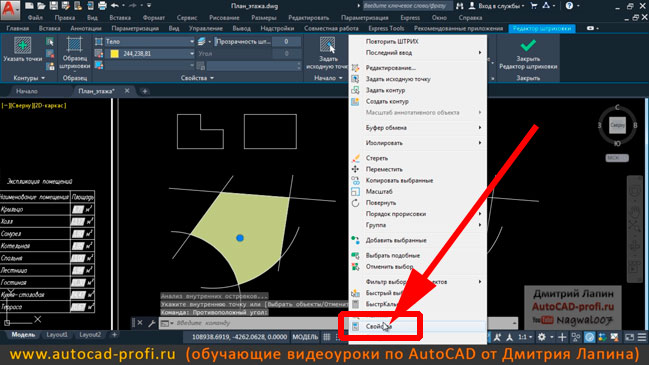The width and height of the screenshot is (649, 365).
Task: Click the Задать исходную точку ribbon icon
Action: point(327,45)
